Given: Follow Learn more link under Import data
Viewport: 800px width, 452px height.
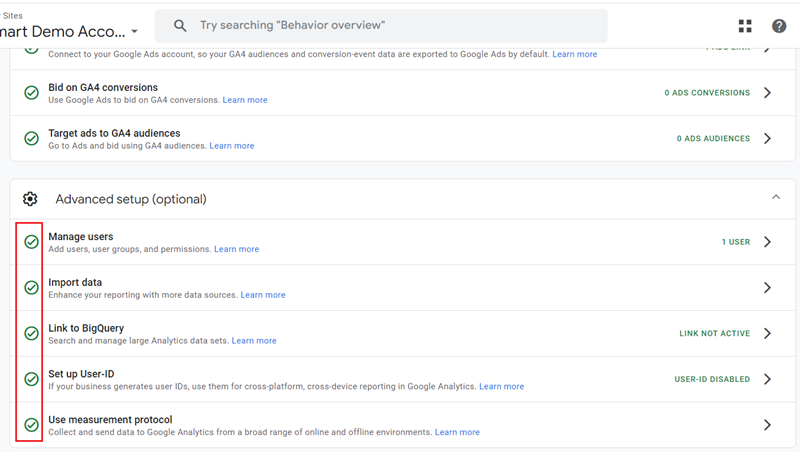Looking at the screenshot, I should pos(263,295).
